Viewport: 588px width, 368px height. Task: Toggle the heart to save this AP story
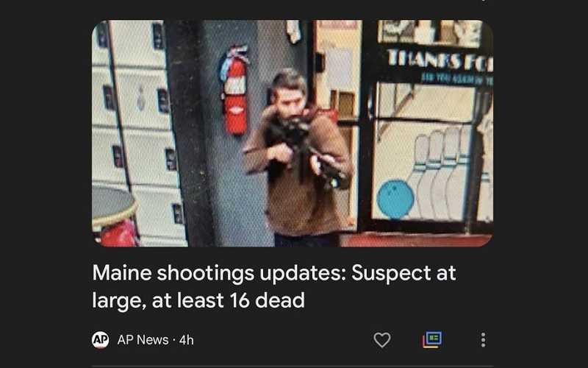(x=382, y=340)
